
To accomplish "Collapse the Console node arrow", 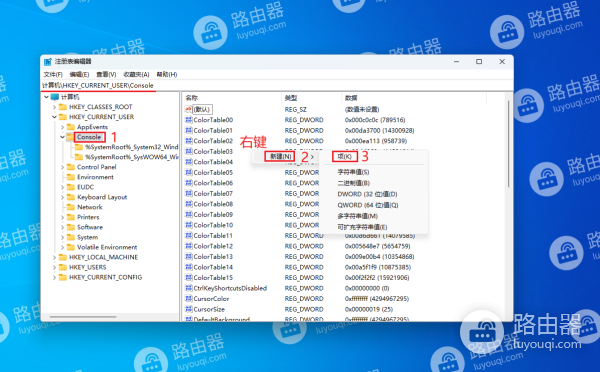I will [62, 137].
